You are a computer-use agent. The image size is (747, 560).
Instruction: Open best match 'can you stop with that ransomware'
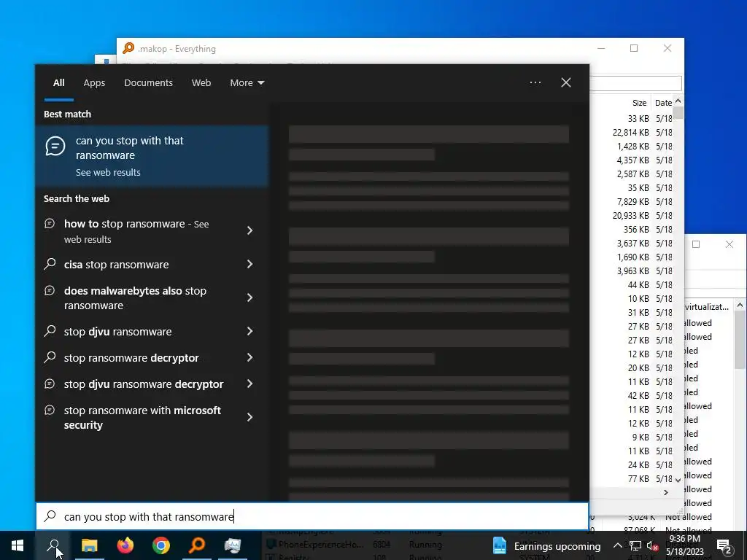[152, 156]
